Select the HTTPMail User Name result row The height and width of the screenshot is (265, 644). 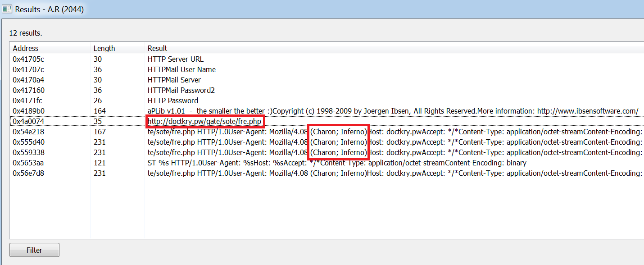(x=327, y=69)
